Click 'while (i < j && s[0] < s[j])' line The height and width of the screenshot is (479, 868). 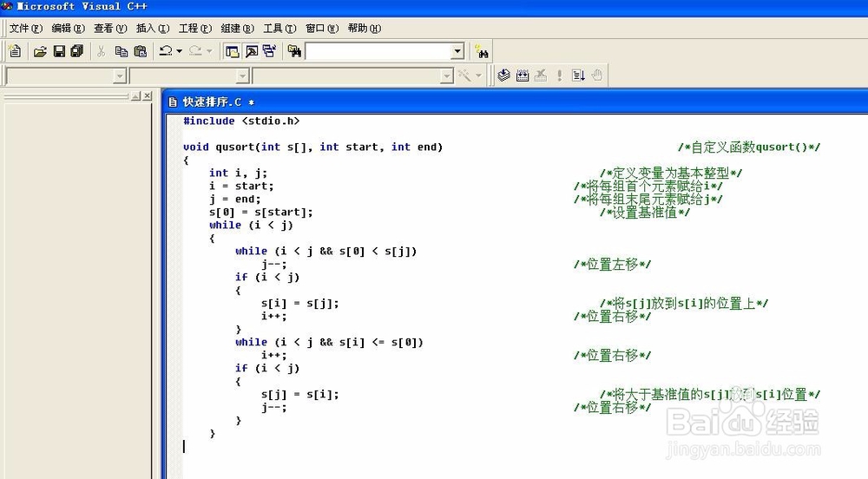pyautogui.click(x=326, y=251)
